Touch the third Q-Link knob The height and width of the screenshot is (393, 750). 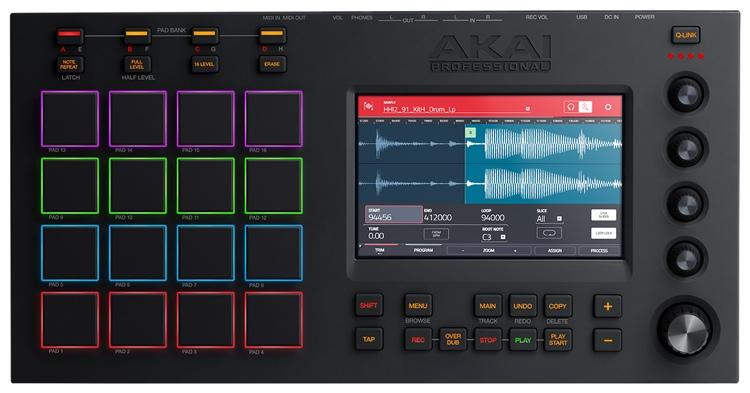point(686,204)
